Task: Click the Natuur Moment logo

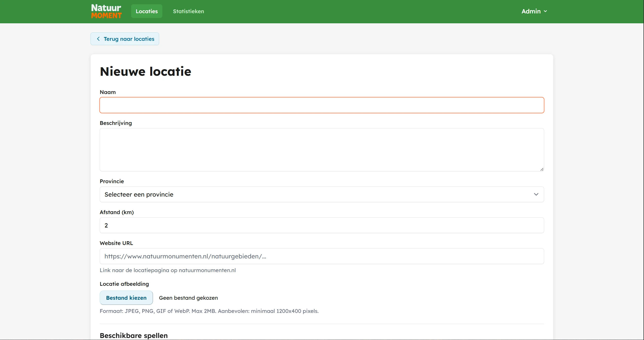Action: click(x=106, y=11)
